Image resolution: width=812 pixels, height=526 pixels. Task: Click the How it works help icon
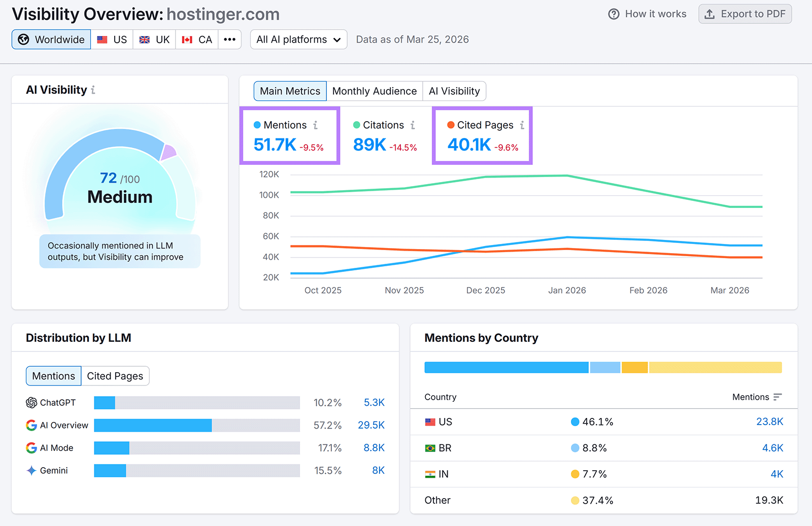pyautogui.click(x=614, y=14)
